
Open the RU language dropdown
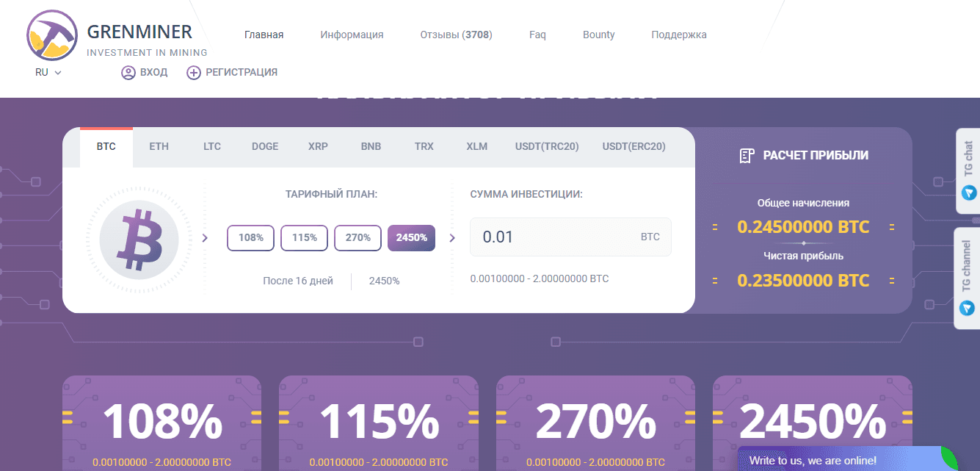pyautogui.click(x=48, y=72)
